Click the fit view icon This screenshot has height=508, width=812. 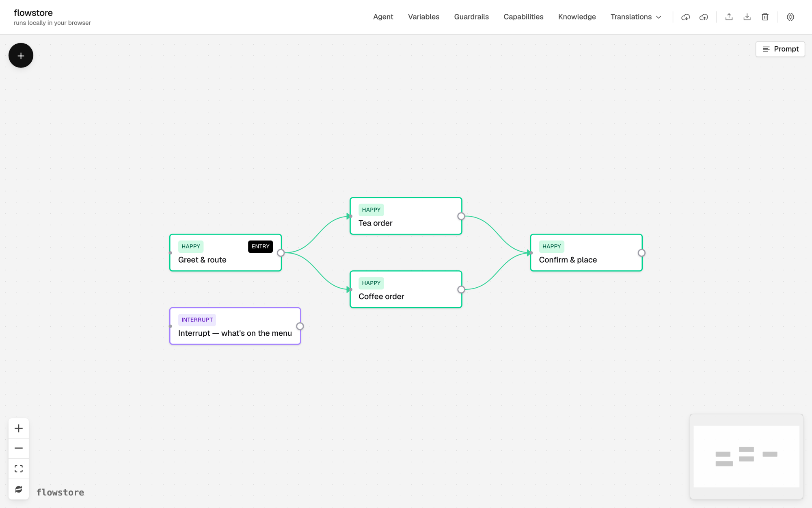[x=19, y=469]
